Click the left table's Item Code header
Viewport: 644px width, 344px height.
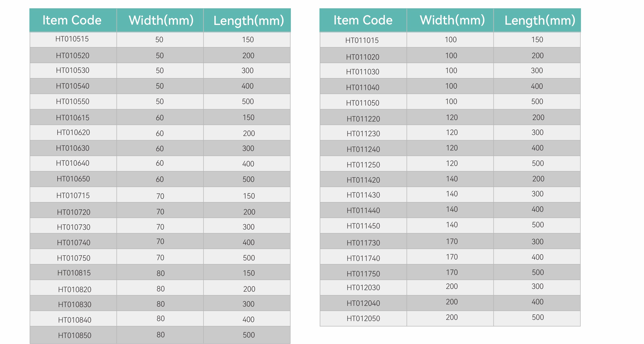pos(72,20)
